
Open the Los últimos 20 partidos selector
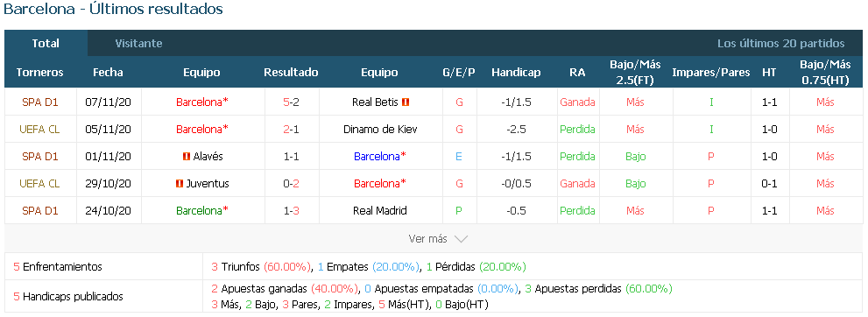(780, 43)
